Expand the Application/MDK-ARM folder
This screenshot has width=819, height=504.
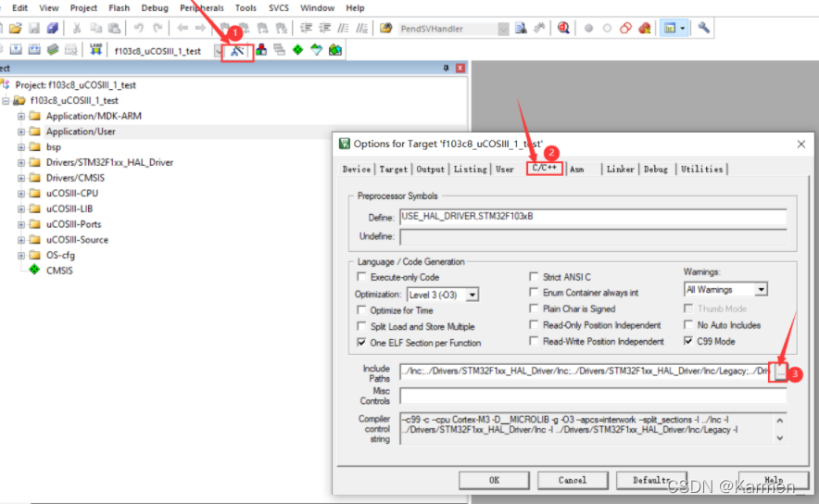(x=21, y=116)
